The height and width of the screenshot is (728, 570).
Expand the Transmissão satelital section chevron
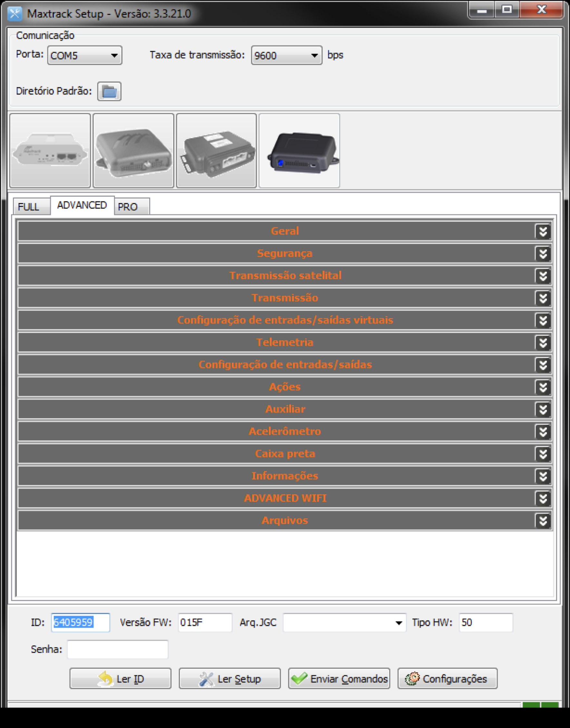(x=543, y=276)
